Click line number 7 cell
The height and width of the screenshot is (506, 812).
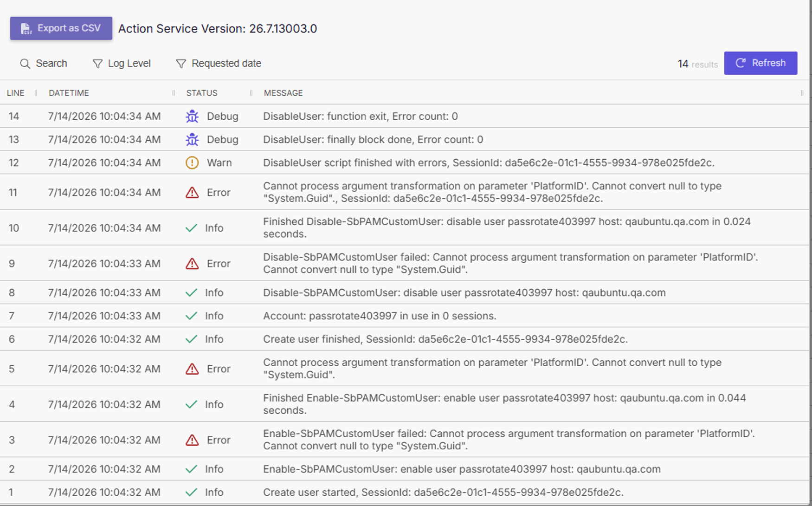12,316
